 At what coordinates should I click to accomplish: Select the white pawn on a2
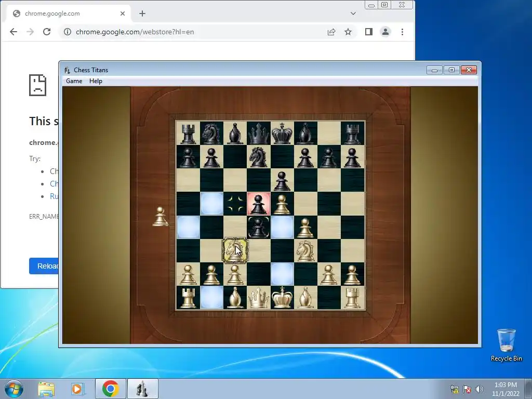[188, 274]
